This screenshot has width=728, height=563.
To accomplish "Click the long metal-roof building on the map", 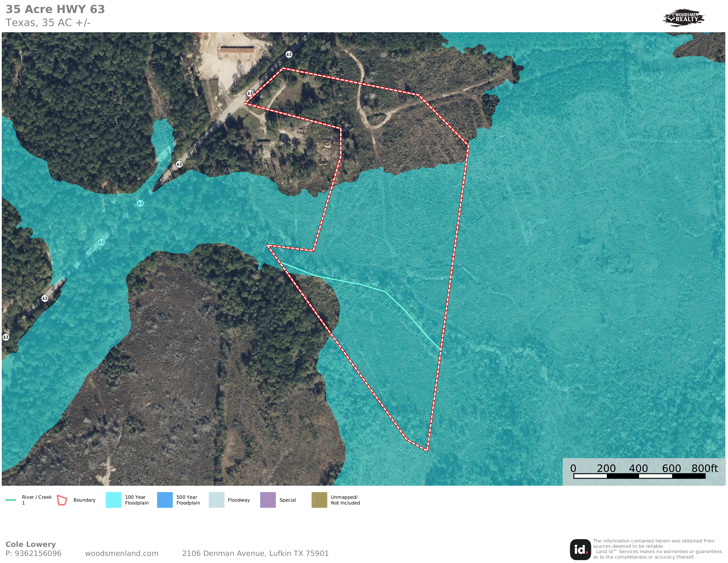I will [x=237, y=50].
